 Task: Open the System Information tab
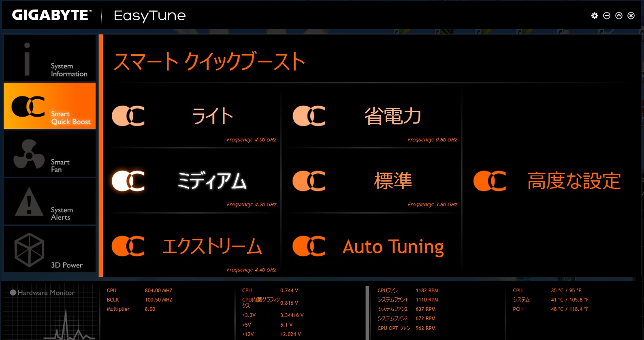point(49,58)
